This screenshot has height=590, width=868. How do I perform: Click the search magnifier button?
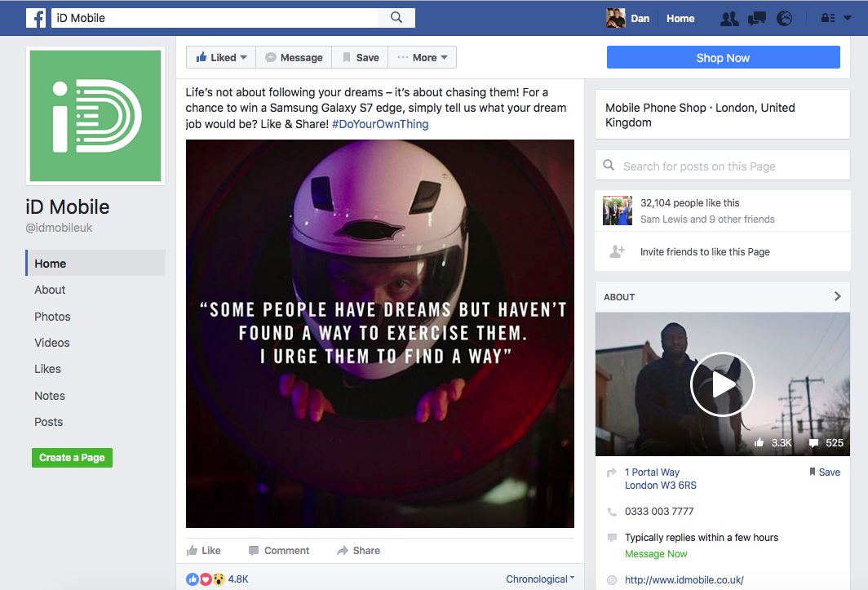pyautogui.click(x=396, y=18)
